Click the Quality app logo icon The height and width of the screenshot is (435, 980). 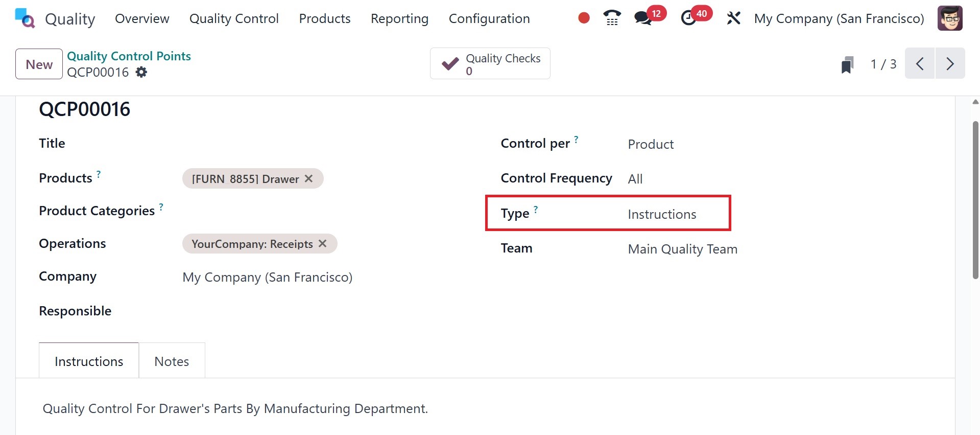(25, 18)
